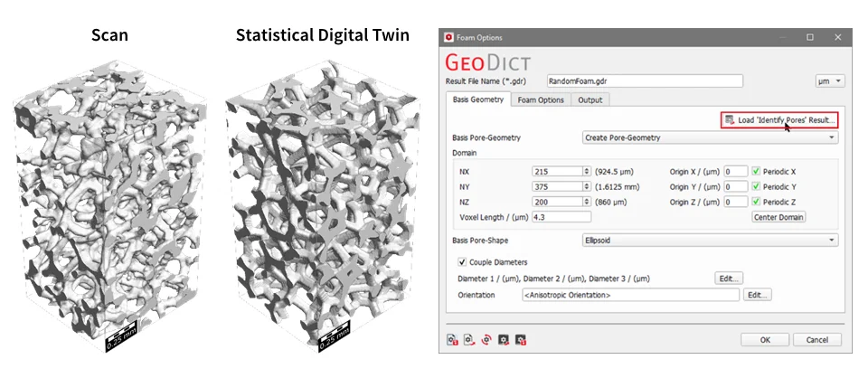Click the NX stepper arrows
This screenshot has height=378, width=868.
tap(586, 171)
